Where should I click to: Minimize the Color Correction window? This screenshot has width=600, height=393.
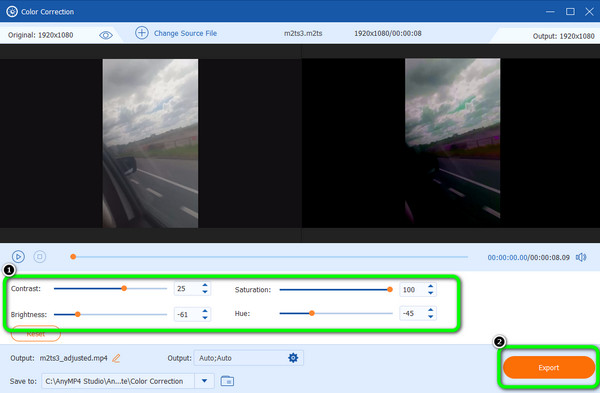[550, 12]
